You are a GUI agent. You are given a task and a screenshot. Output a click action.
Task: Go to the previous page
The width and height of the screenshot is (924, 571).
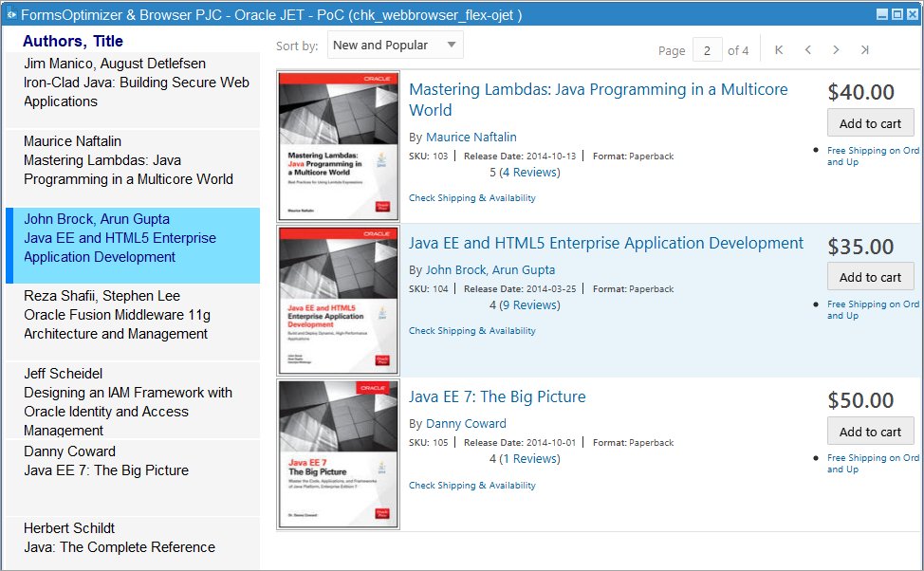coord(808,50)
